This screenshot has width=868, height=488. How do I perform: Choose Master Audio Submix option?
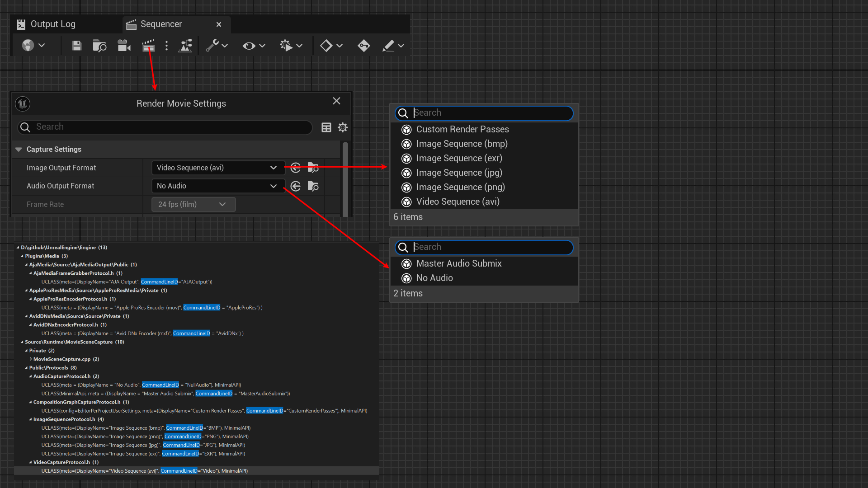(x=458, y=264)
